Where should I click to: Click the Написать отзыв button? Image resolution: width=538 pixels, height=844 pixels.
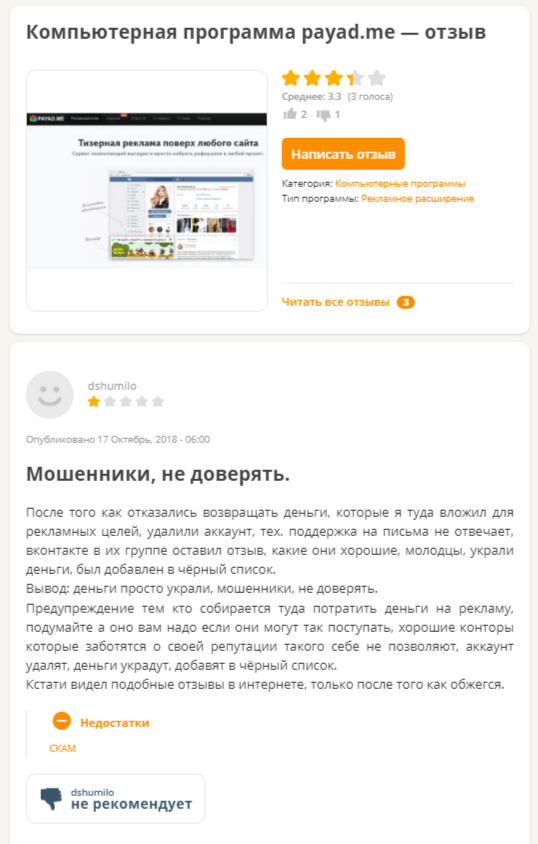(x=343, y=154)
